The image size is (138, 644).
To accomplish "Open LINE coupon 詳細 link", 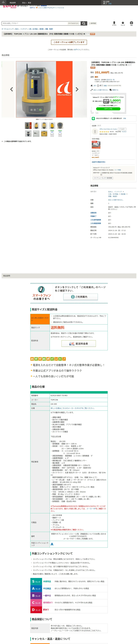I will (124, 118).
